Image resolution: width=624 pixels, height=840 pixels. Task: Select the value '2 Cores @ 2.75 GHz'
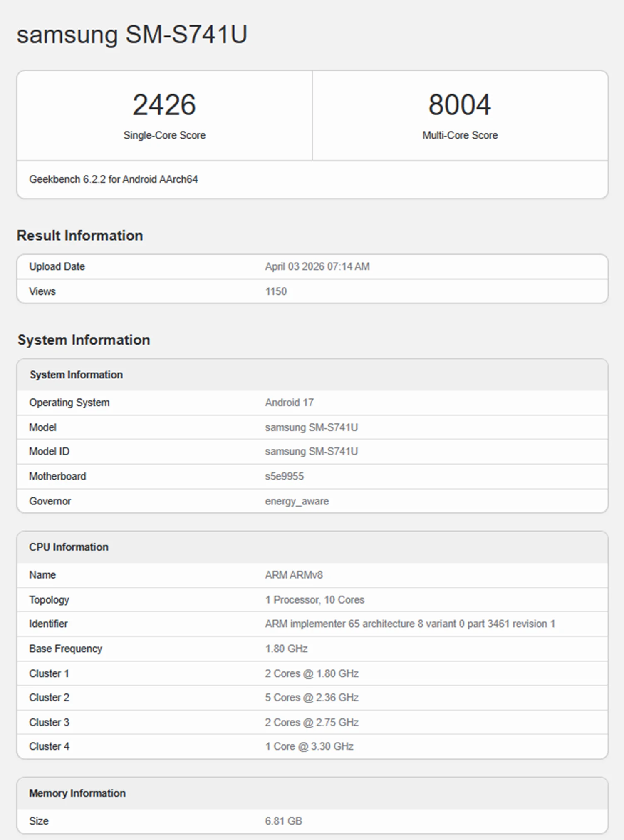[312, 722]
